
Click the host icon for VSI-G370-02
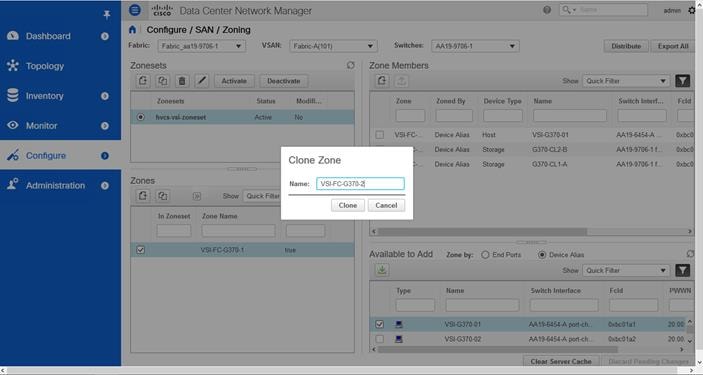click(399, 339)
